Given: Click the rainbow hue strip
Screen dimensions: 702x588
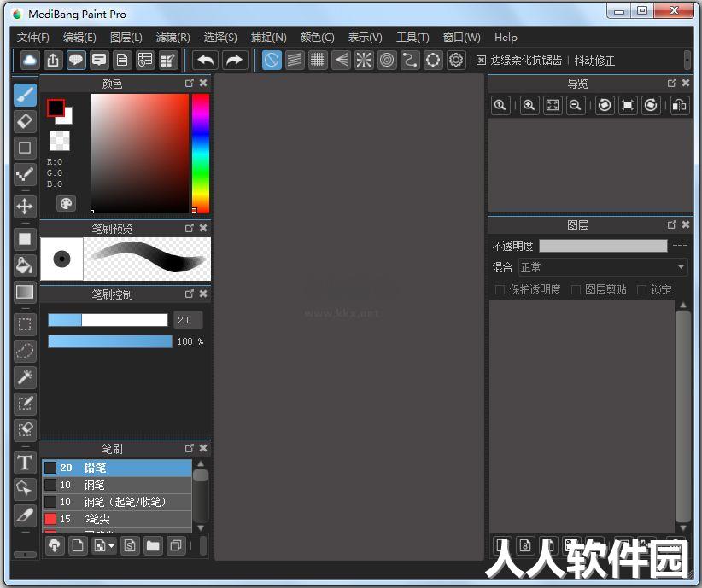Looking at the screenshot, I should pyautogui.click(x=201, y=154).
